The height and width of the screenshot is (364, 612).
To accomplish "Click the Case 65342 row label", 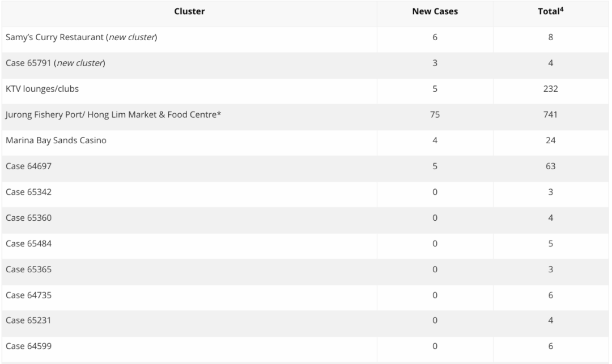I will tap(28, 192).
